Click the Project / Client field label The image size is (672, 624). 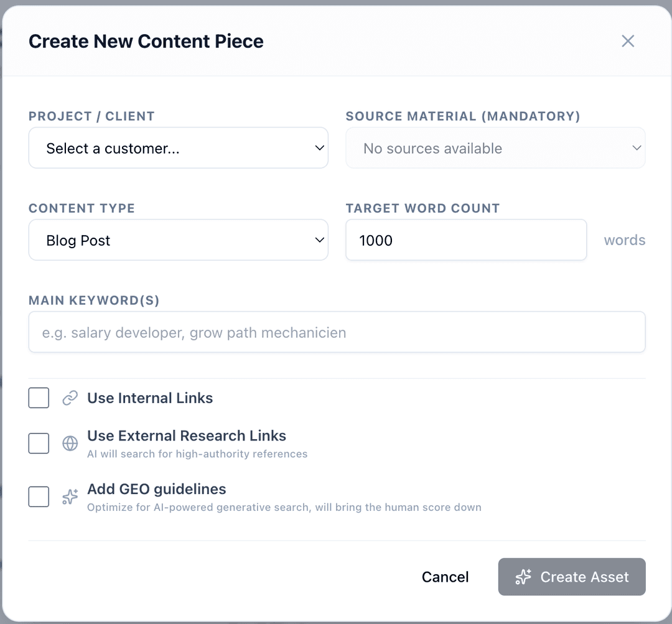pos(91,116)
